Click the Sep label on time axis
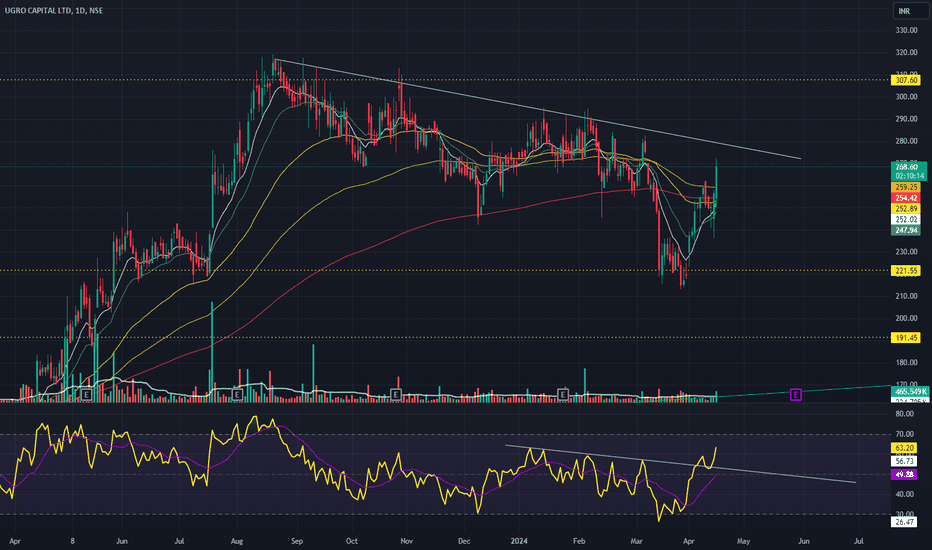Screen dimensions: 932x550 (x=297, y=541)
